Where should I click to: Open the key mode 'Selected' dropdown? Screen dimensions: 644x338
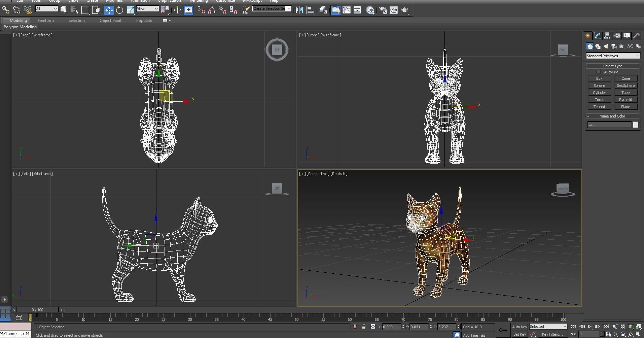(x=548, y=327)
